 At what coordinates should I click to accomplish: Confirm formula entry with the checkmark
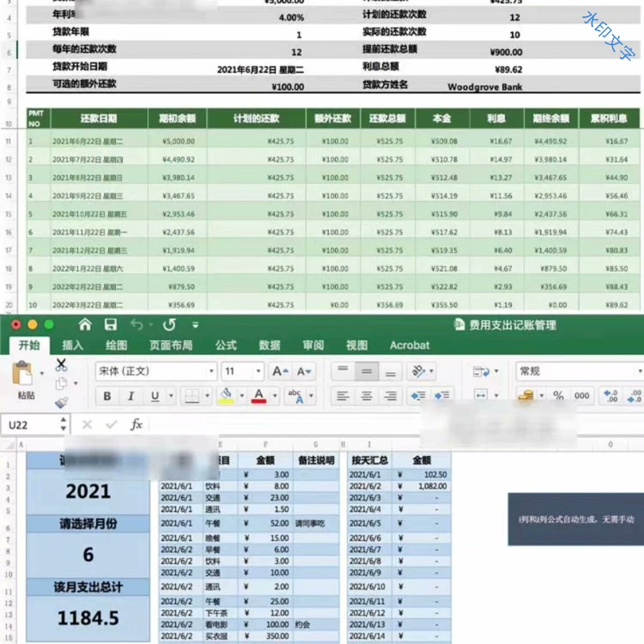(x=112, y=425)
